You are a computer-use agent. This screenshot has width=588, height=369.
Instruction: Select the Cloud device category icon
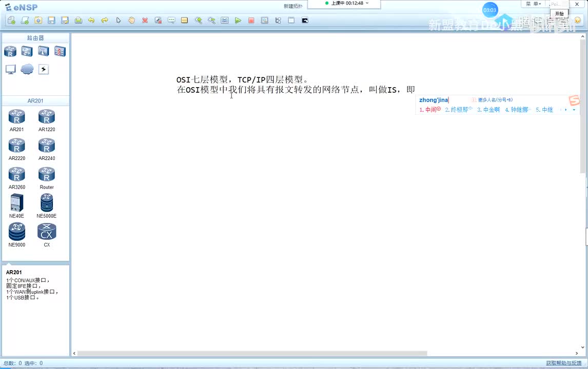27,69
